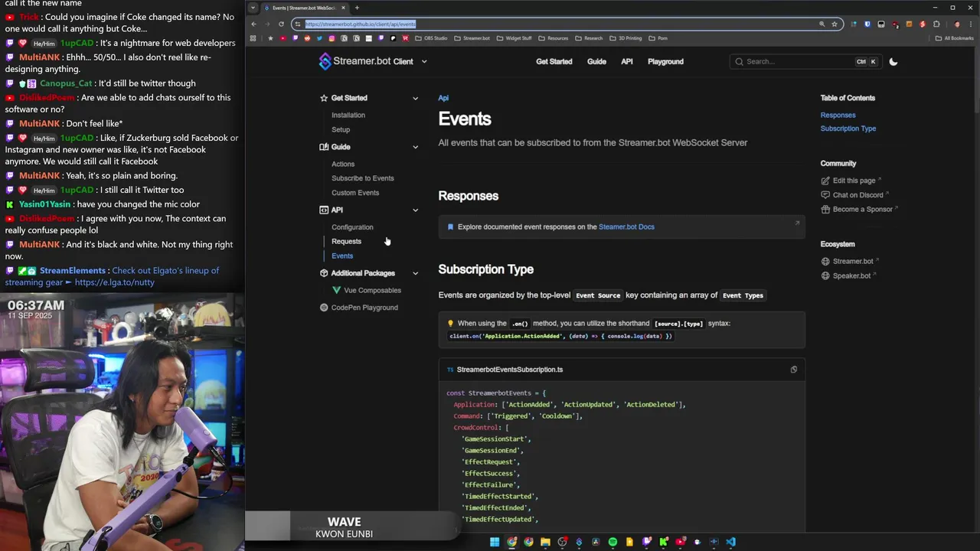
Task: Collapse the Get Started sidebar section chevron
Action: pos(416,98)
